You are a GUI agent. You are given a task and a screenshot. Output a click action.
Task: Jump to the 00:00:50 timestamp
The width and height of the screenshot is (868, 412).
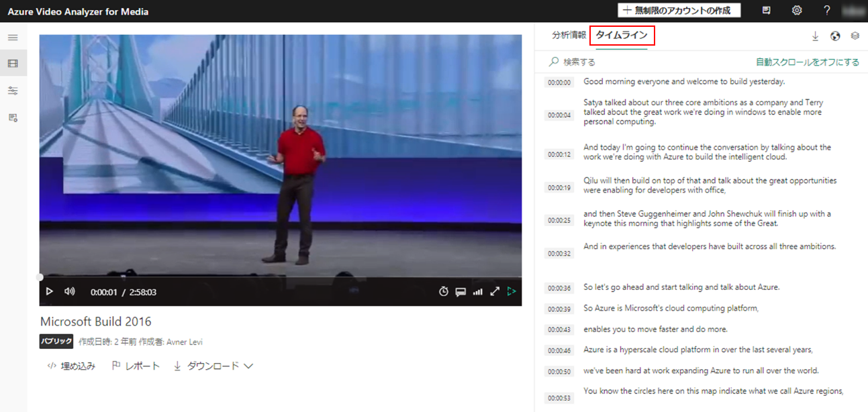[x=559, y=372]
